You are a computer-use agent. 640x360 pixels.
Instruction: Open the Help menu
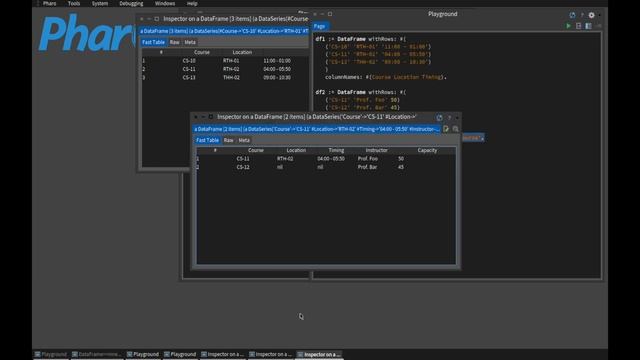click(x=192, y=3)
